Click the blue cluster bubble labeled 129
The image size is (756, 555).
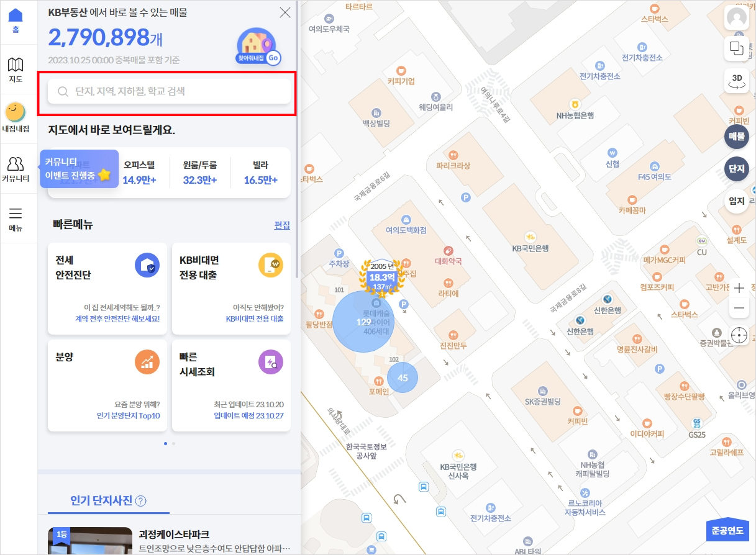tap(363, 322)
